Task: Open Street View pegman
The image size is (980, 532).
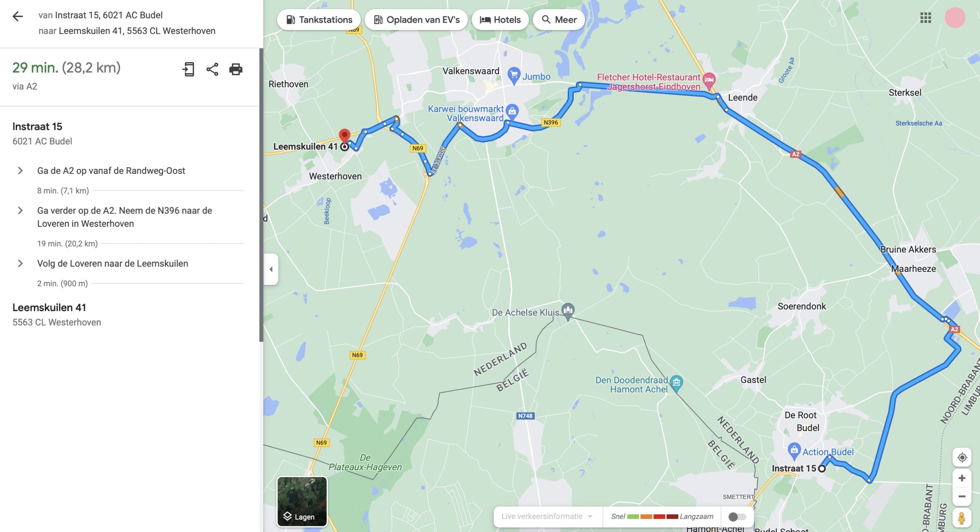Action: 962,518
